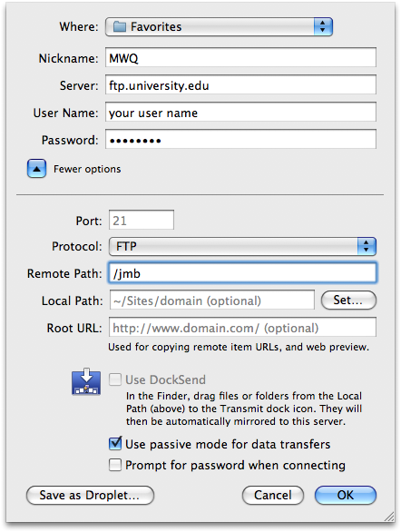Click the Root URL input field
The height and width of the screenshot is (532, 401).
coord(242,327)
